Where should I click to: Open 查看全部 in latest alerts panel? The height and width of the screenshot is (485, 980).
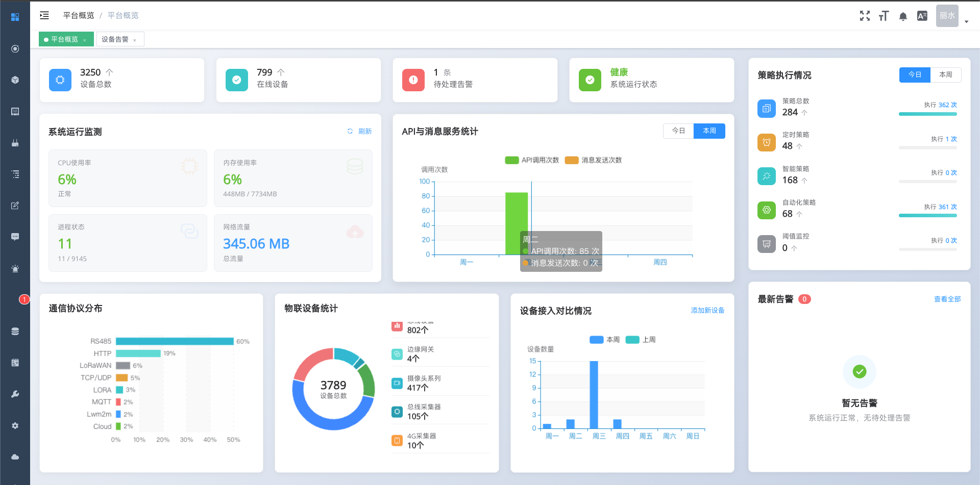click(947, 299)
